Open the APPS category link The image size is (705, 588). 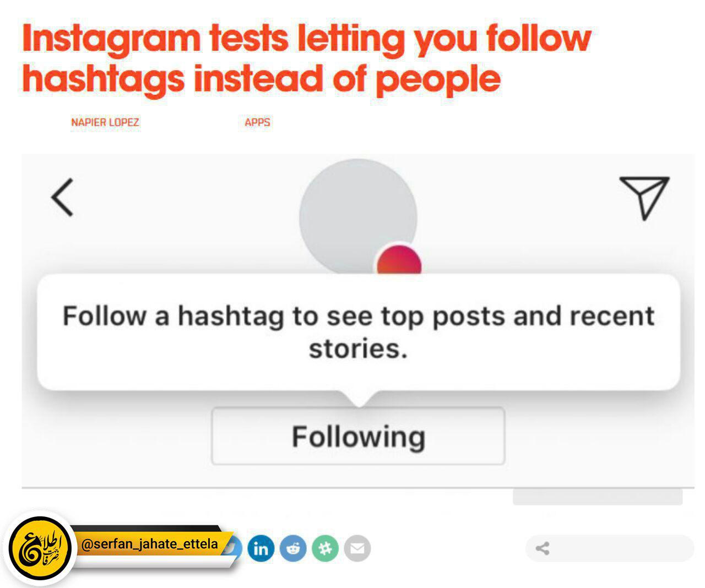[x=257, y=122]
